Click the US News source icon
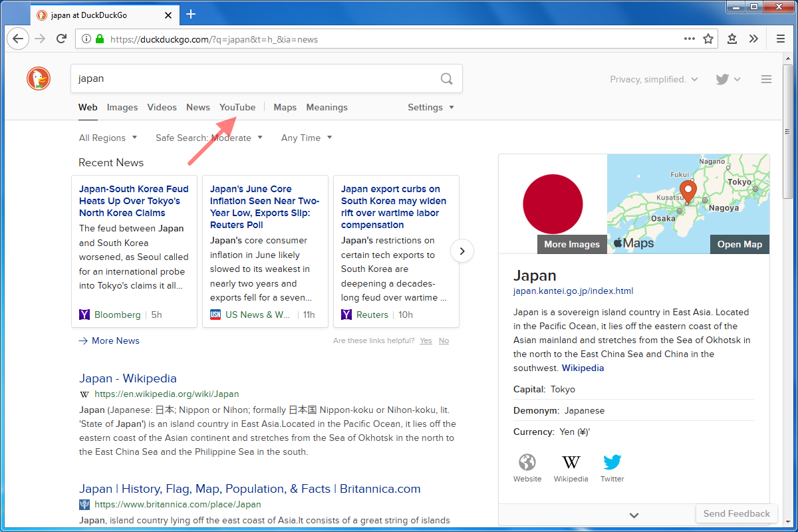The height and width of the screenshot is (532, 798). pos(215,315)
